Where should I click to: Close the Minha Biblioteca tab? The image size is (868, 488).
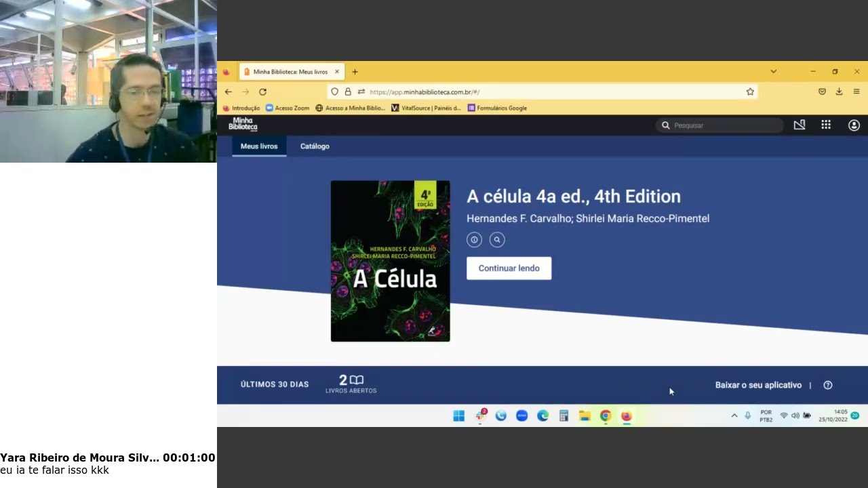[336, 72]
